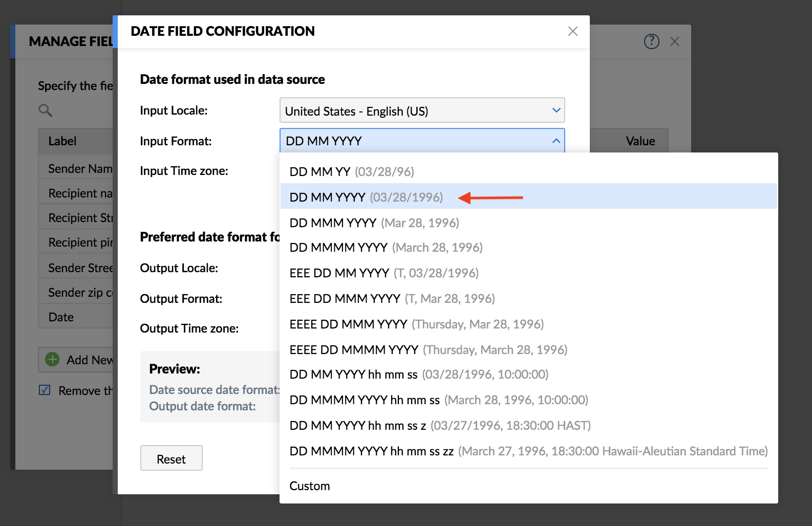Click the Reset button
The height and width of the screenshot is (526, 812).
pyautogui.click(x=171, y=458)
